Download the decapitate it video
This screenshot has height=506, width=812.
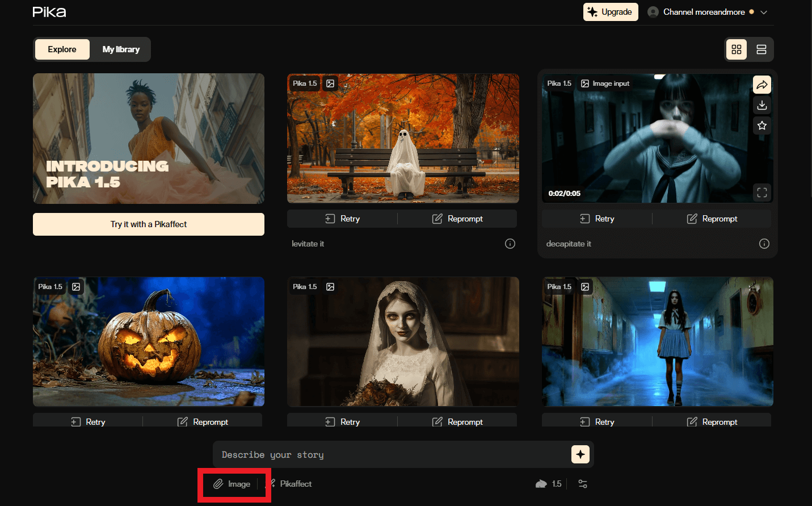click(x=761, y=105)
